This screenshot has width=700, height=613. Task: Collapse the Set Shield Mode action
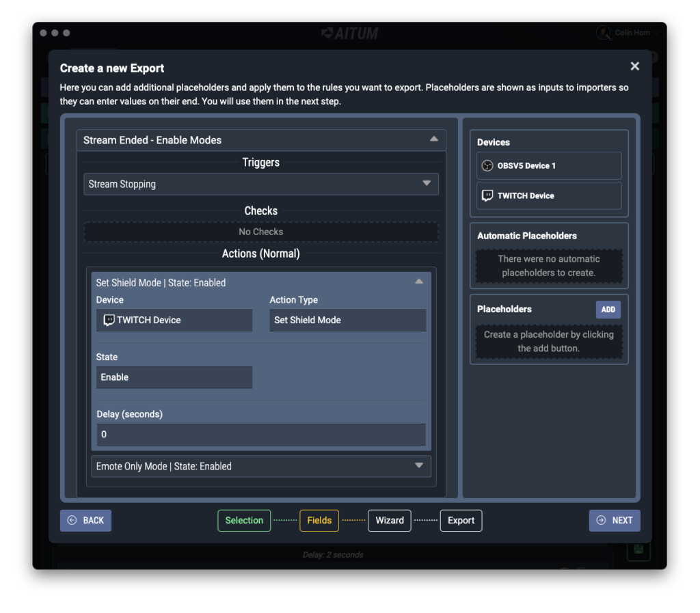click(x=419, y=282)
